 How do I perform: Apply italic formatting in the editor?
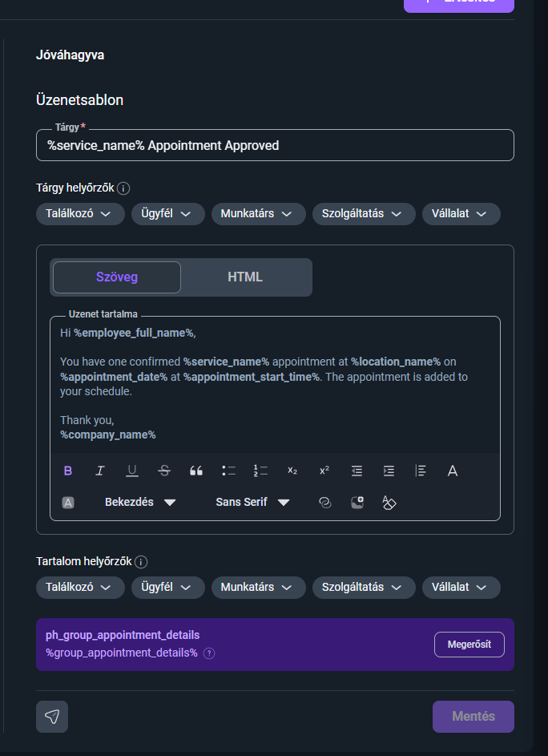point(100,471)
